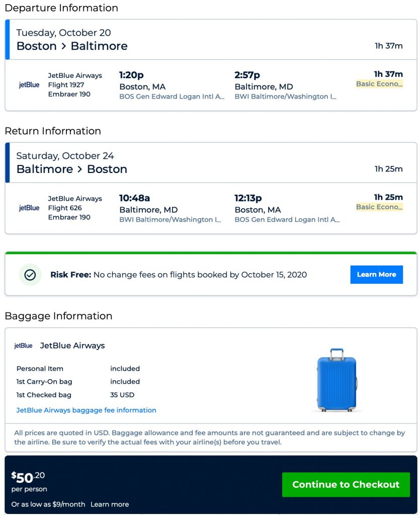
Task: Click the JetBlue logo in Baggage Information
Action: pos(23,346)
